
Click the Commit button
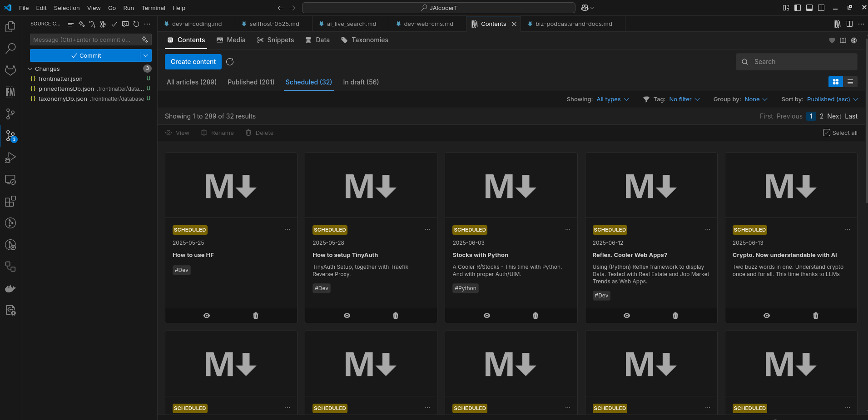click(x=85, y=55)
